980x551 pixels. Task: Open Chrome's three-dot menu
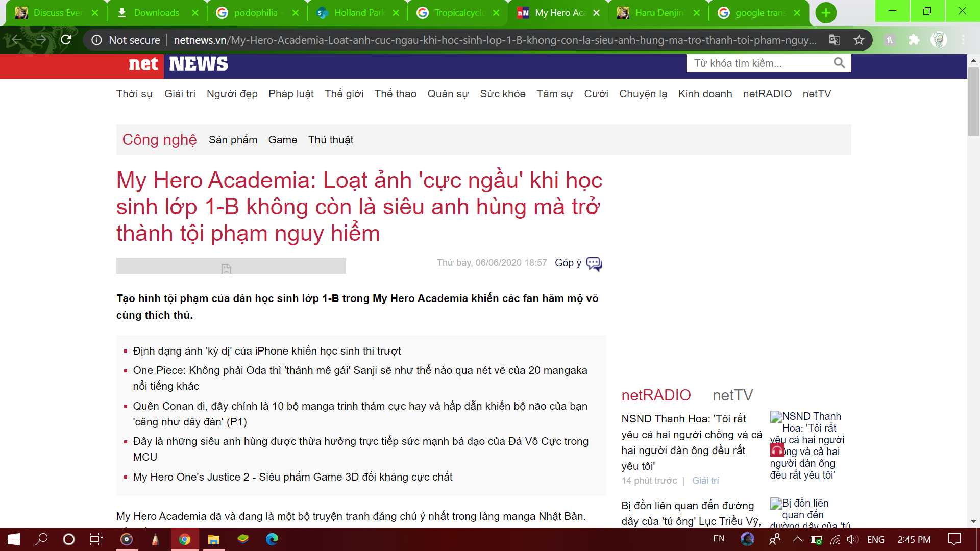[x=963, y=40]
